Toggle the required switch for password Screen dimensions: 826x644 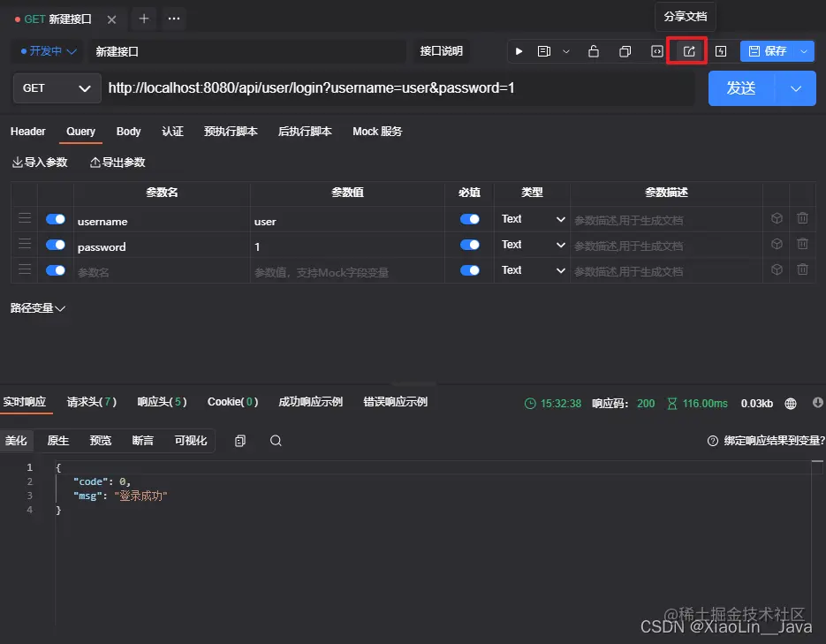tap(469, 245)
